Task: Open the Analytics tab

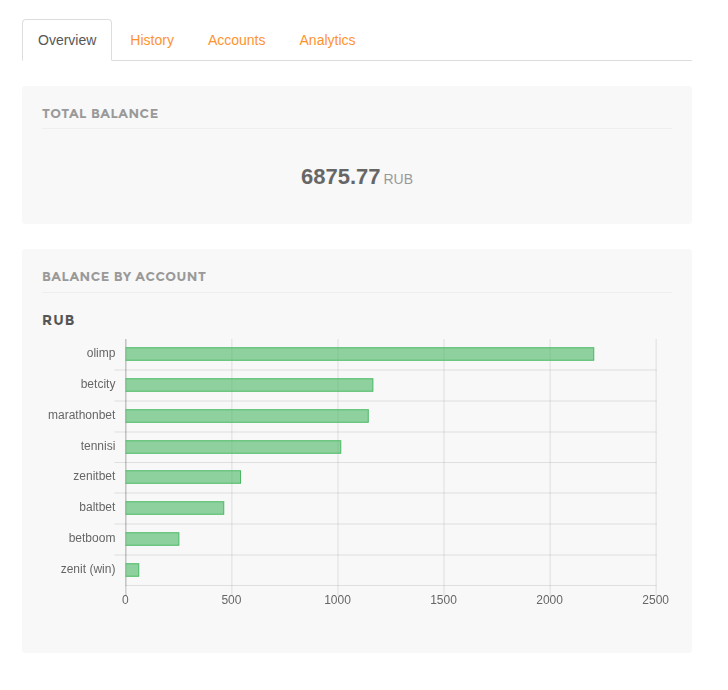Action: [327, 40]
